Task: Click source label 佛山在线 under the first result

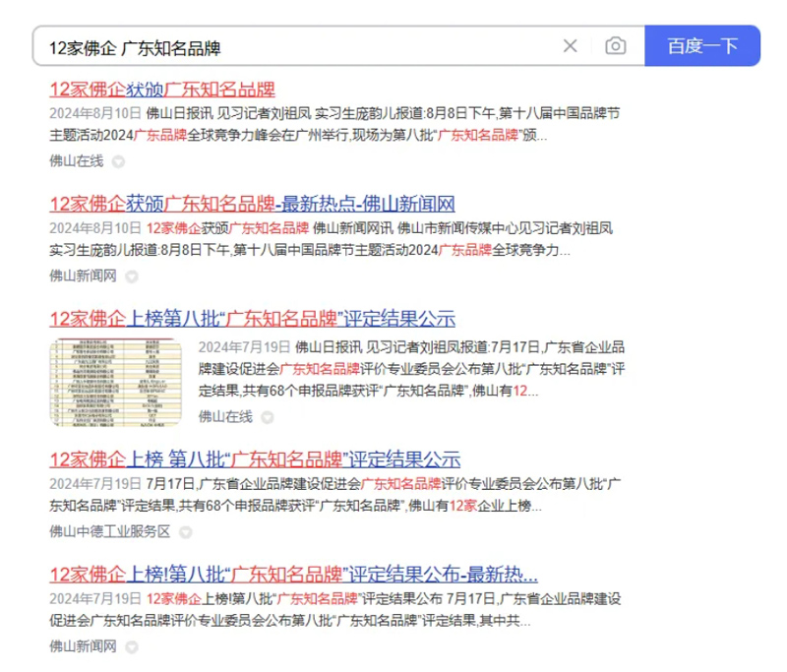Action: point(77,161)
